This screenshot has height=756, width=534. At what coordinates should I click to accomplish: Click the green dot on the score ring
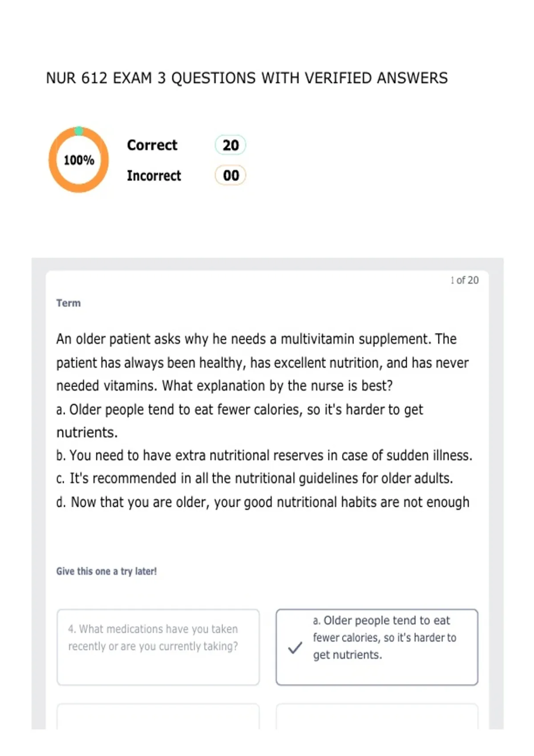tap(79, 131)
